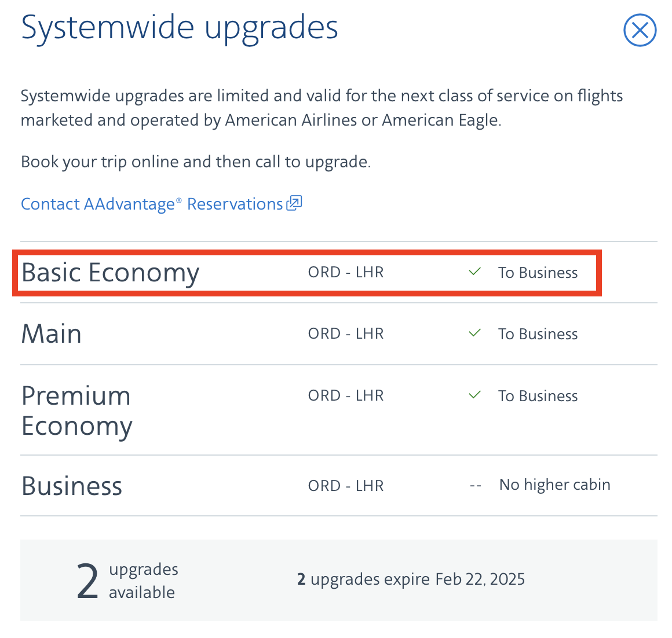This screenshot has width=672, height=638.
Task: Click 'No higher cabin' text
Action: [x=554, y=485]
